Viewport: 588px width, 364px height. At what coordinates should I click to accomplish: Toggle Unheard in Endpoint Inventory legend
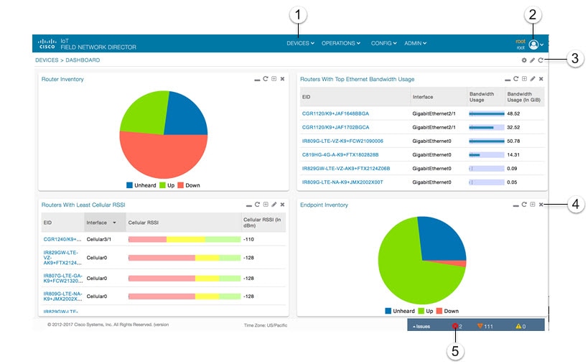point(400,311)
